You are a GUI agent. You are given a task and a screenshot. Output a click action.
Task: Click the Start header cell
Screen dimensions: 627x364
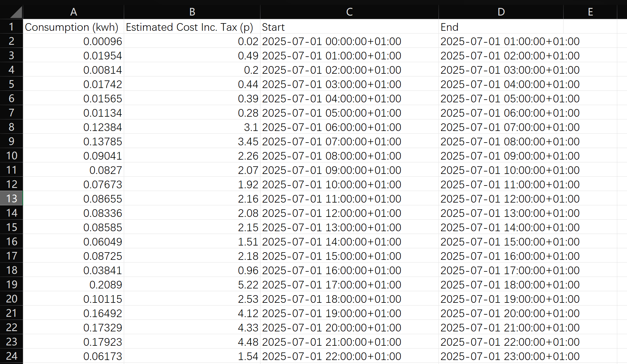pos(349,27)
